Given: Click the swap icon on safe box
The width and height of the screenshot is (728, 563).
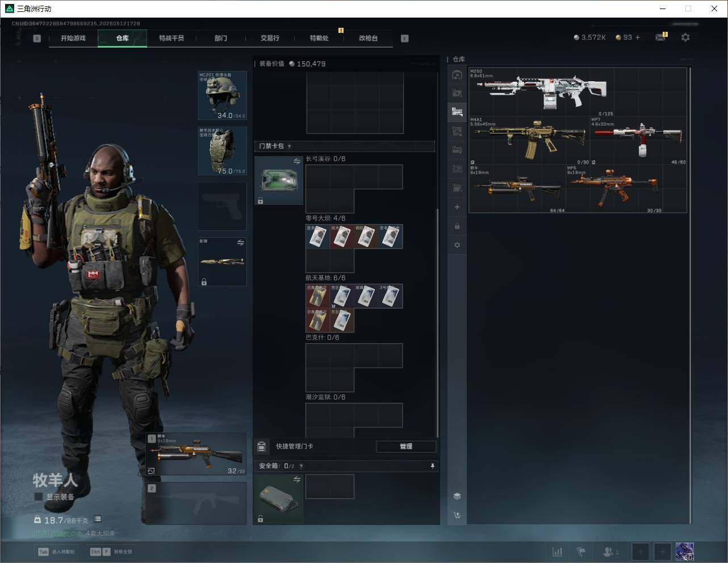Looking at the screenshot, I should pos(297,480).
